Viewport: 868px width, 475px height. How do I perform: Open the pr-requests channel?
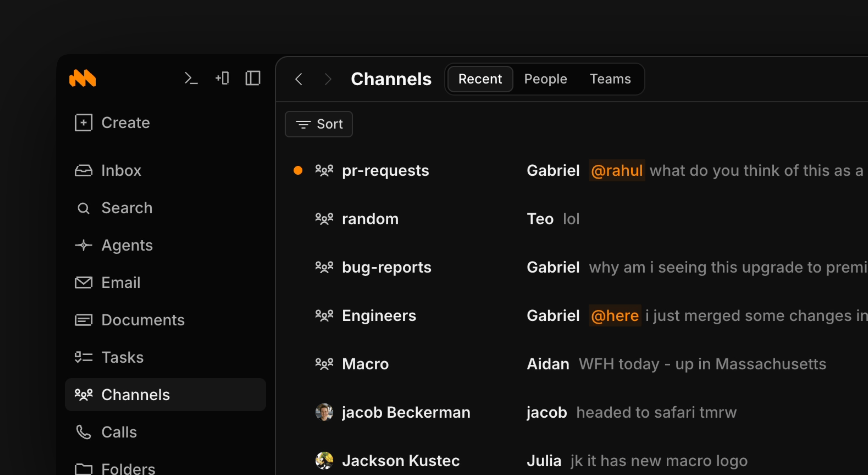point(385,171)
